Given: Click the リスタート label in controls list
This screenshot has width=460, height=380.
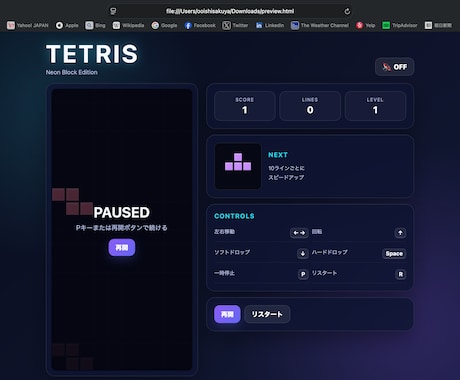Looking at the screenshot, I should tap(324, 273).
